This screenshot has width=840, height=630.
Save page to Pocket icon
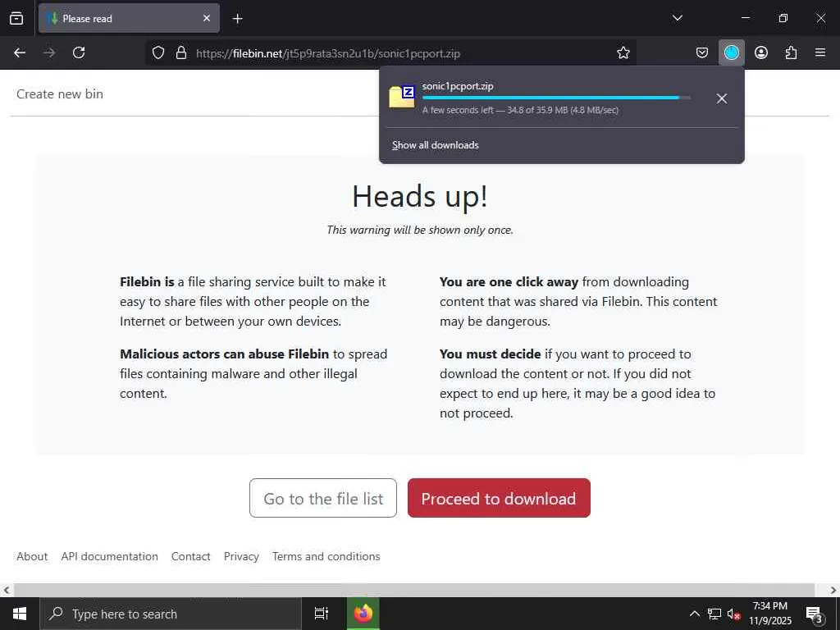tap(702, 52)
